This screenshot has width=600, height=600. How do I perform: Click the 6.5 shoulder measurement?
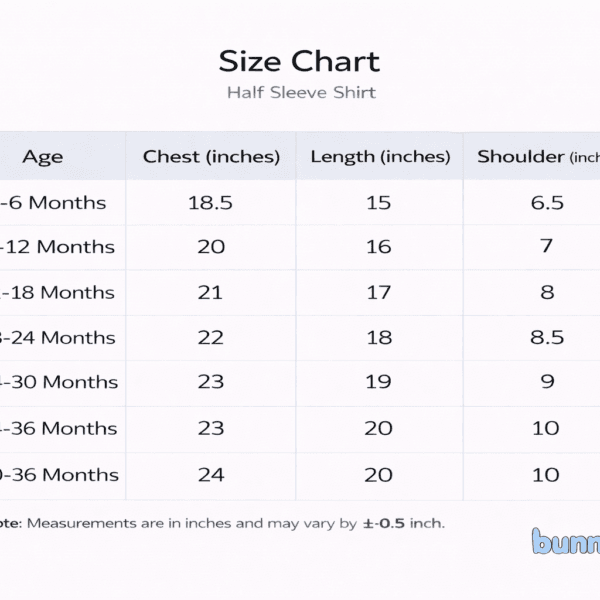(x=546, y=203)
